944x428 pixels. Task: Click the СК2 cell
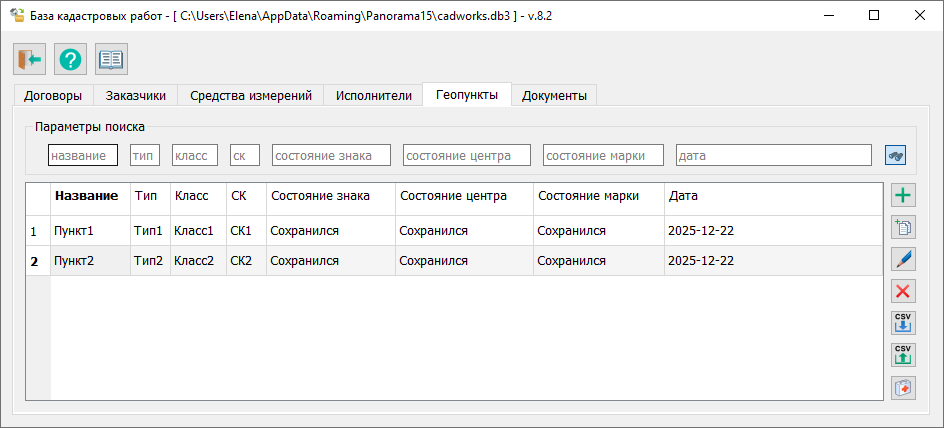point(247,261)
